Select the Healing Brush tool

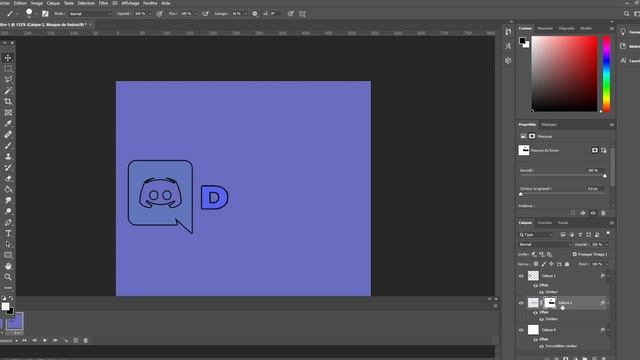click(8, 135)
